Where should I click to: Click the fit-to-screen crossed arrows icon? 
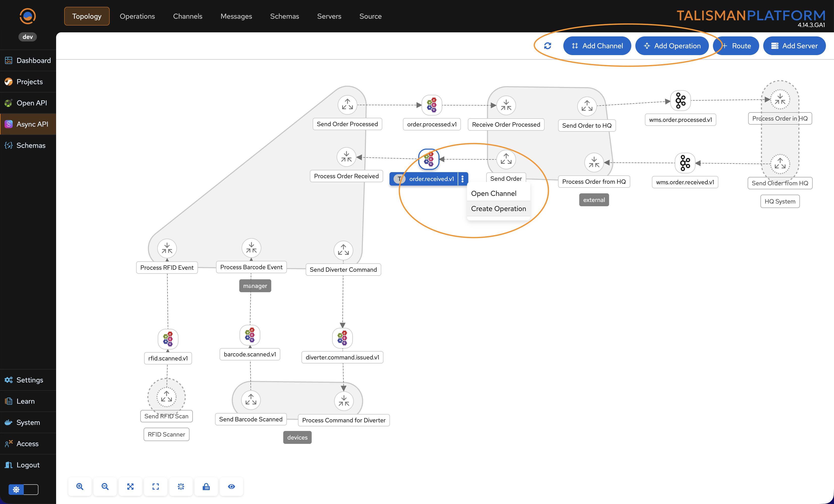[x=130, y=486]
